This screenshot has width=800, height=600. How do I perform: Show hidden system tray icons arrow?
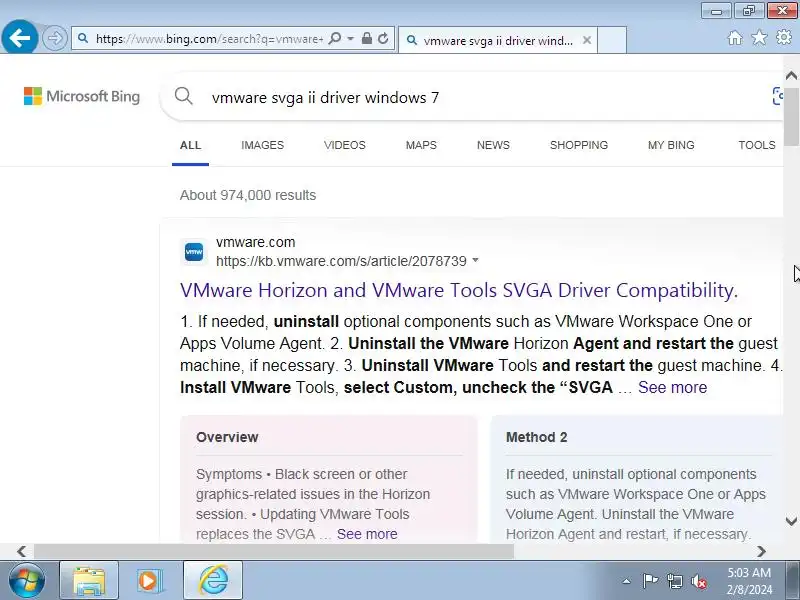coord(627,581)
